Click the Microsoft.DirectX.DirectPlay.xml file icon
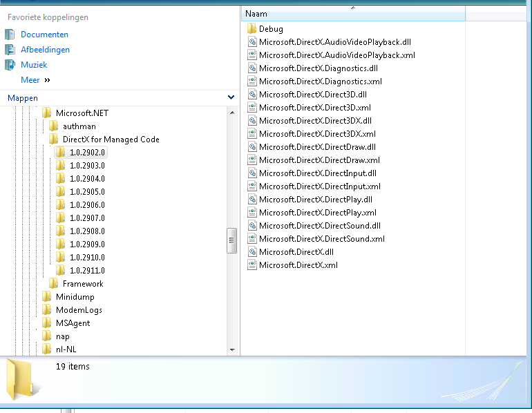This screenshot has height=413, width=532. click(251, 213)
